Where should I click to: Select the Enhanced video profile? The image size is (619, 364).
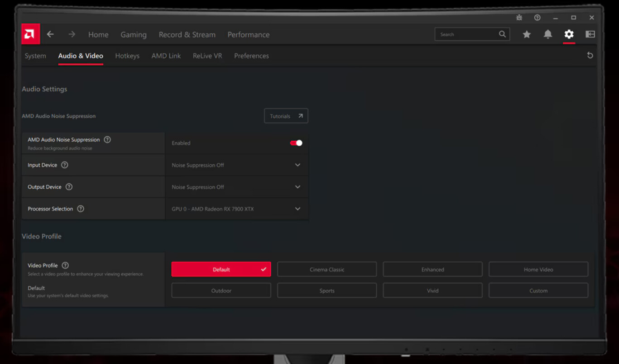(432, 269)
